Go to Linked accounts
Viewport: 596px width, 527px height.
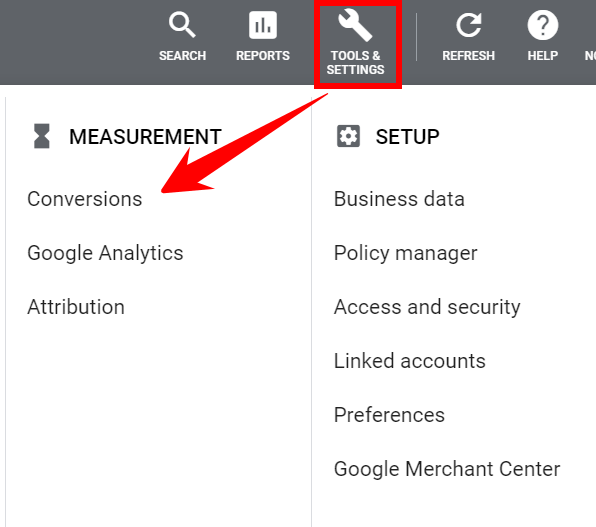coord(410,361)
